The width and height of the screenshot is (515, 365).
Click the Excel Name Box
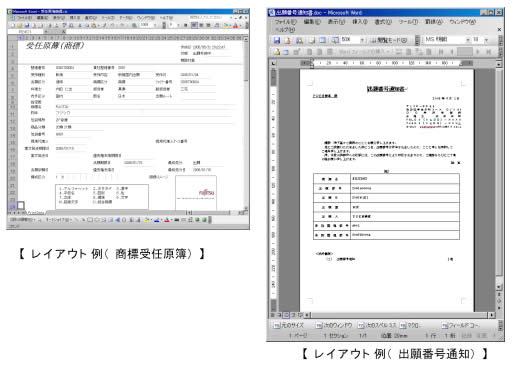click(25, 32)
